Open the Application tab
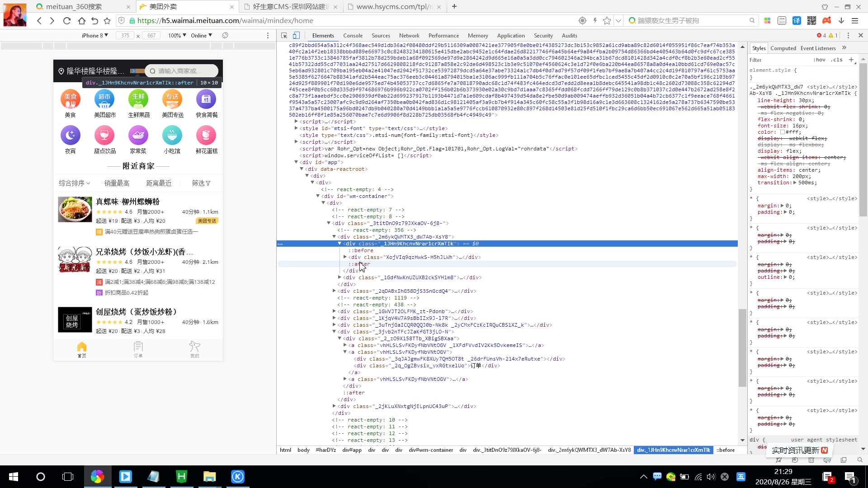The width and height of the screenshot is (868, 488). coord(511,35)
